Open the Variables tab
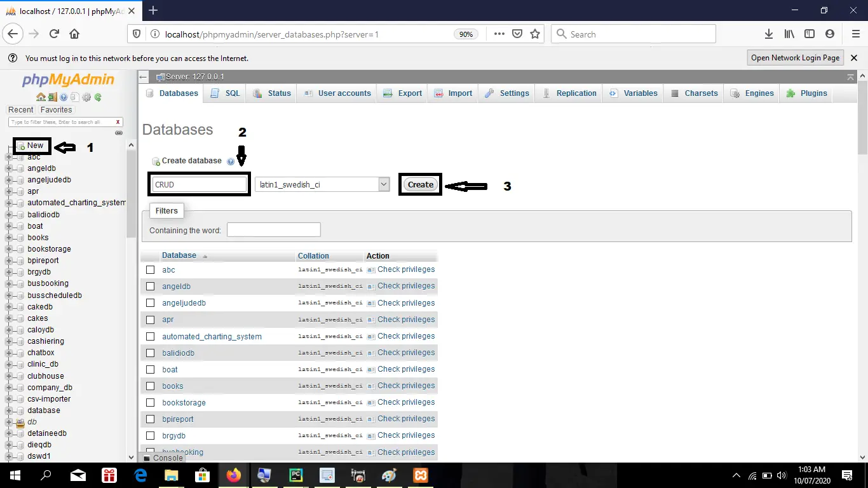 pyautogui.click(x=634, y=93)
